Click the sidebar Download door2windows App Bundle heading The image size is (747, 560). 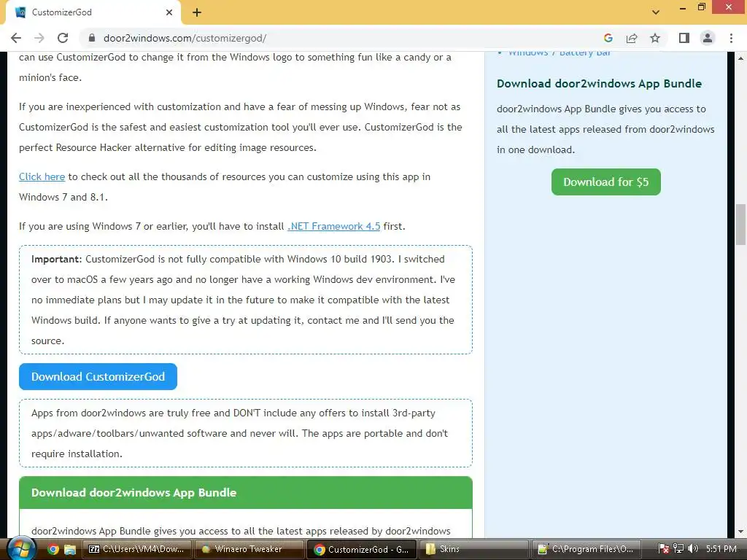[600, 83]
